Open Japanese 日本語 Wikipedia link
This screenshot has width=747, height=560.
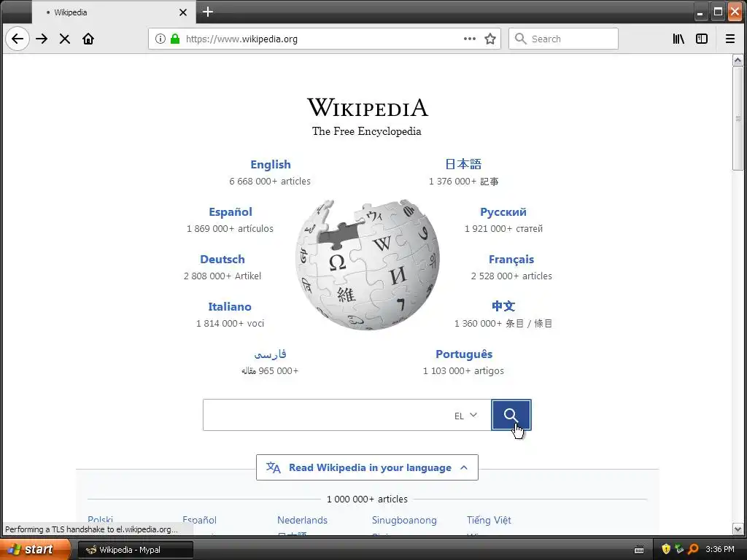(x=463, y=164)
